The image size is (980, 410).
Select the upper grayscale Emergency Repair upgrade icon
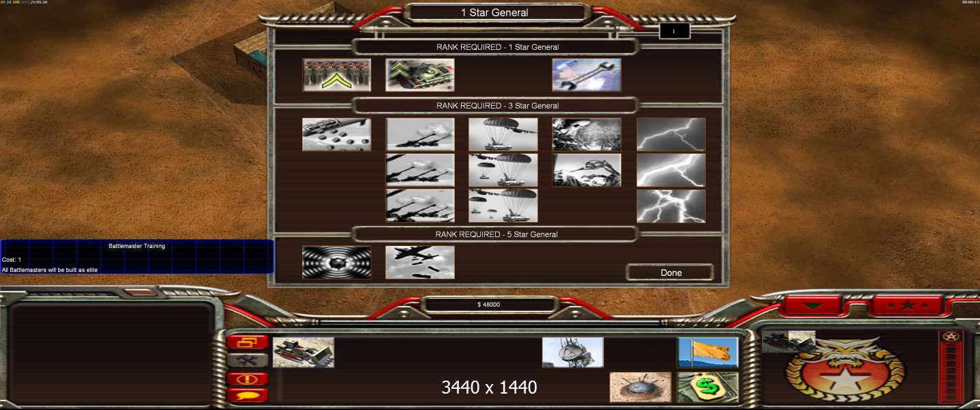[587, 135]
